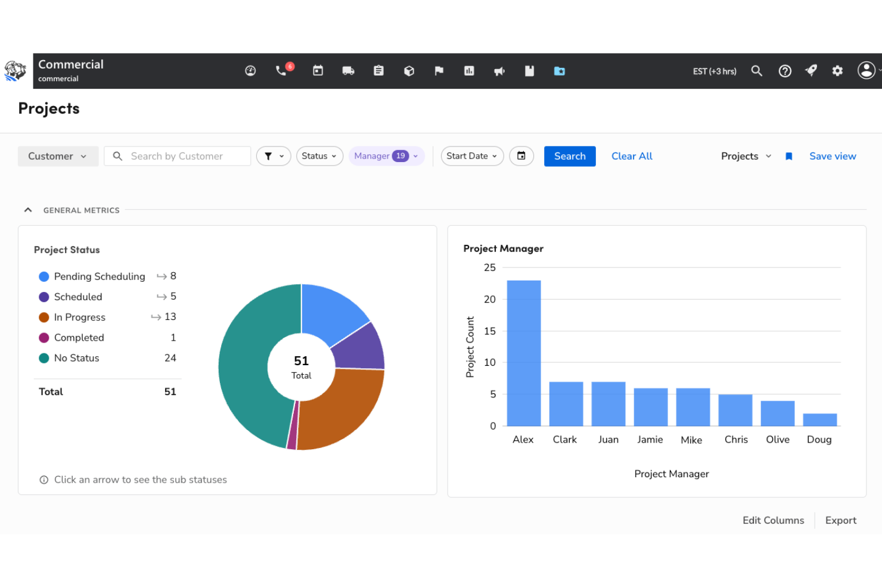Image resolution: width=882 pixels, height=588 pixels.
Task: Open the package inventory section
Action: point(409,70)
